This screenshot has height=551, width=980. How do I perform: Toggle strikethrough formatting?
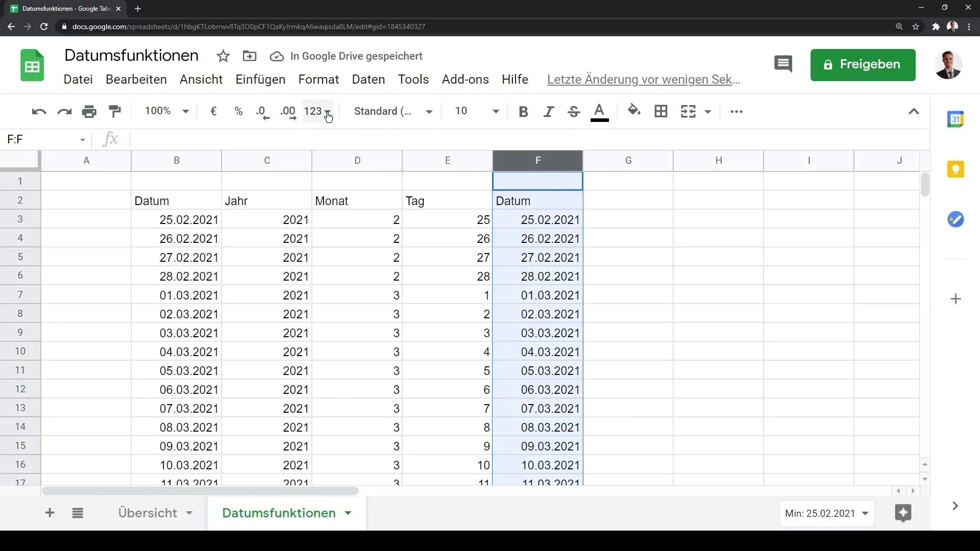(574, 112)
